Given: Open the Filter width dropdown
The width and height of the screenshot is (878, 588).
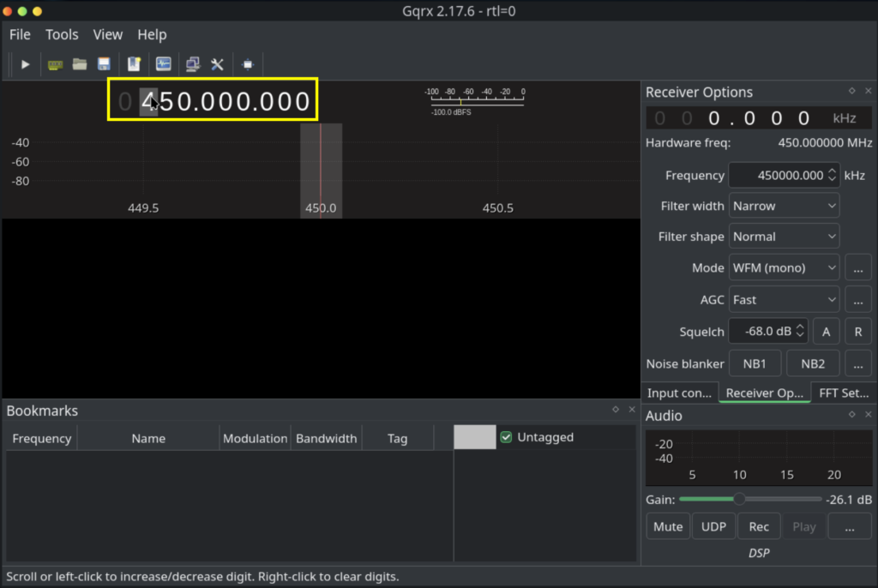Looking at the screenshot, I should click(784, 206).
